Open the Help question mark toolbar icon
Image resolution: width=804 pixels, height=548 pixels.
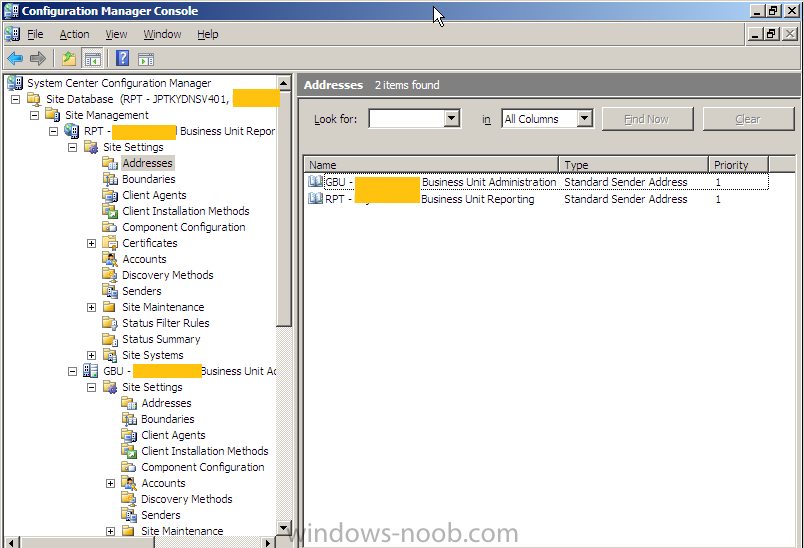(x=123, y=58)
